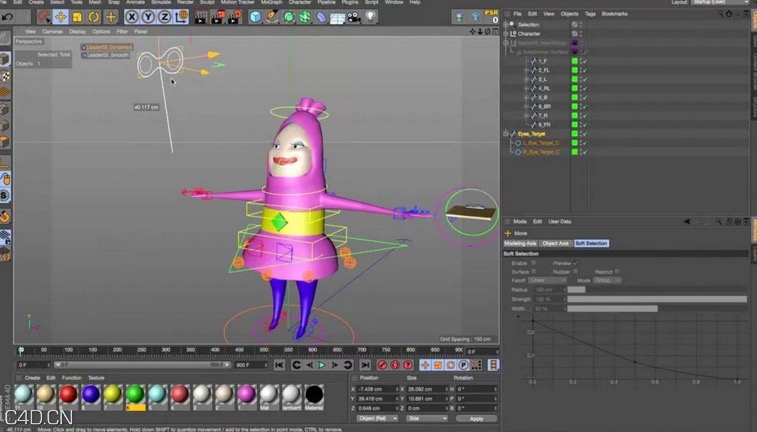Toggle the coordinate system icon
Viewport: 757px width, 432px height.
(x=182, y=17)
